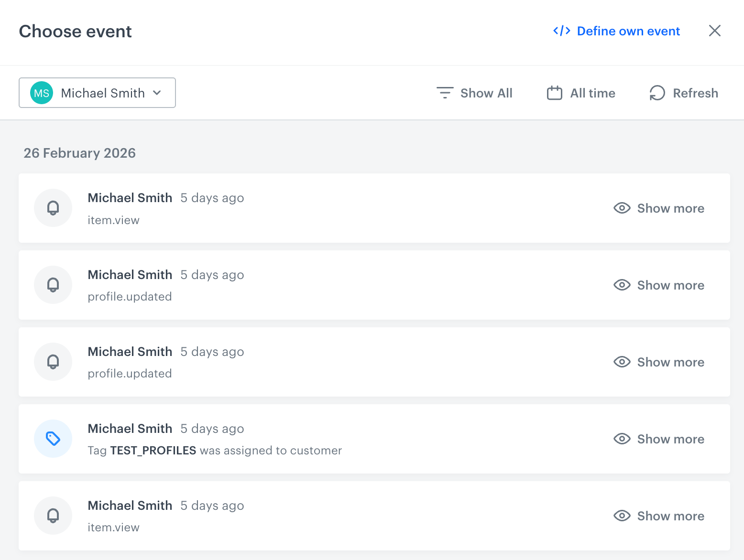
Task: Show more details for the second profile.updated event
Action: 671,362
